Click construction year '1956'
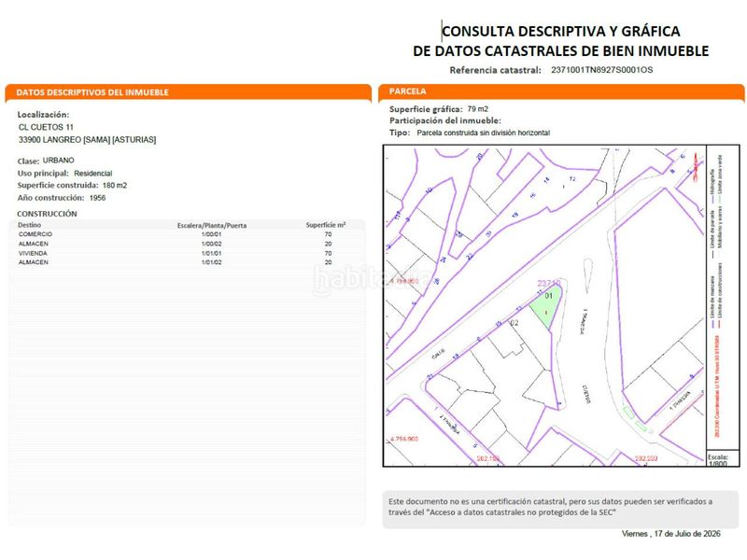Viewport: 747px width, 560px height. [98, 198]
